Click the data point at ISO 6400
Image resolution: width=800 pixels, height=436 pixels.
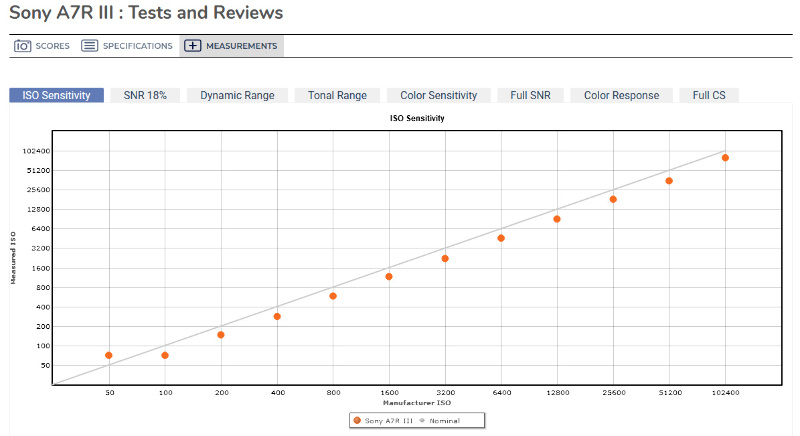click(x=501, y=238)
